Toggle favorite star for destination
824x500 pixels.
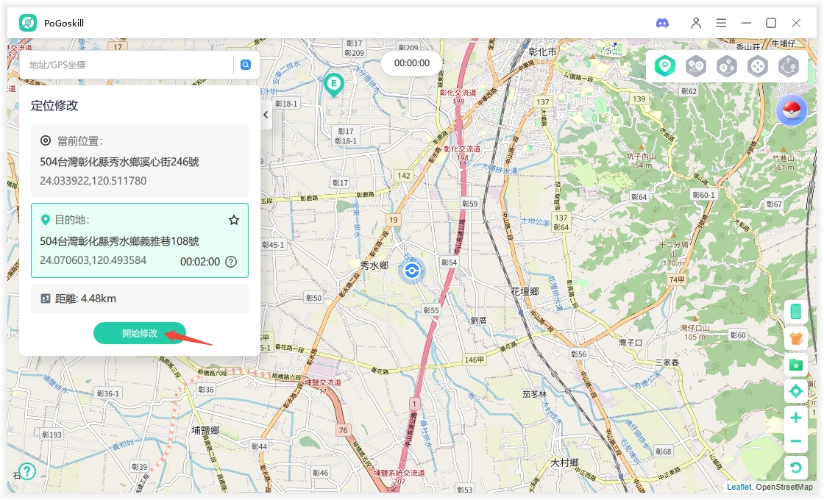coord(234,220)
